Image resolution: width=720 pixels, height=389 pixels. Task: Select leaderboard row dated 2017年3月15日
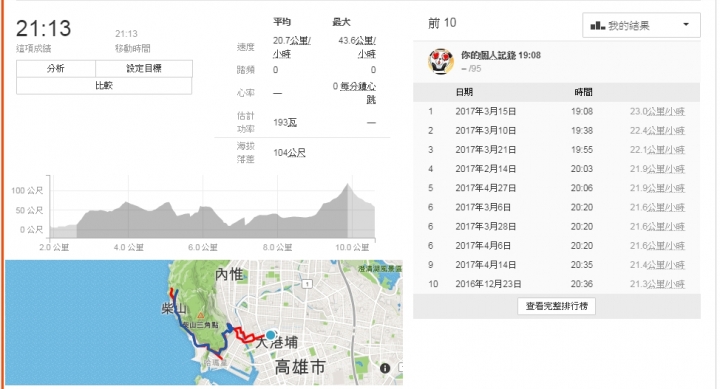[x=557, y=111]
